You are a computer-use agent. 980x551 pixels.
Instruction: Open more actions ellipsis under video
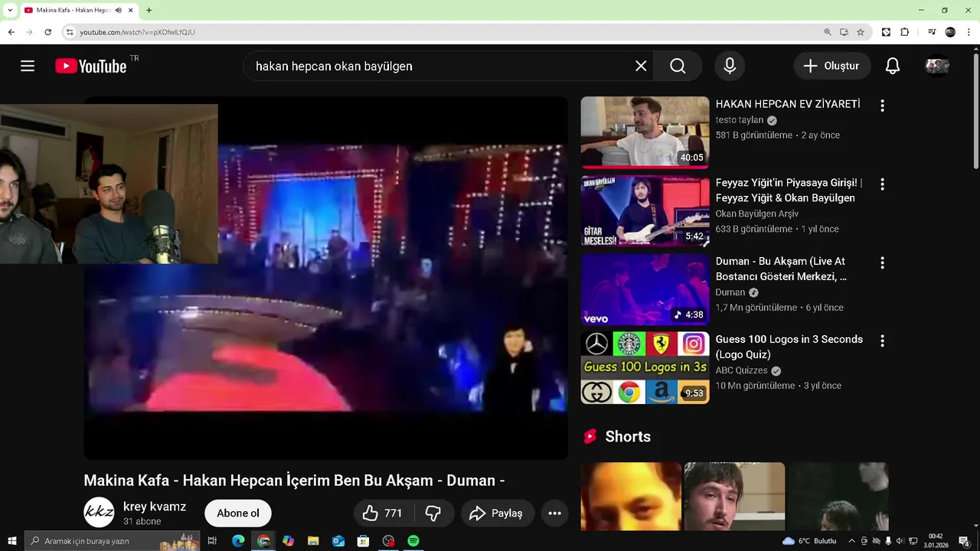pyautogui.click(x=554, y=513)
